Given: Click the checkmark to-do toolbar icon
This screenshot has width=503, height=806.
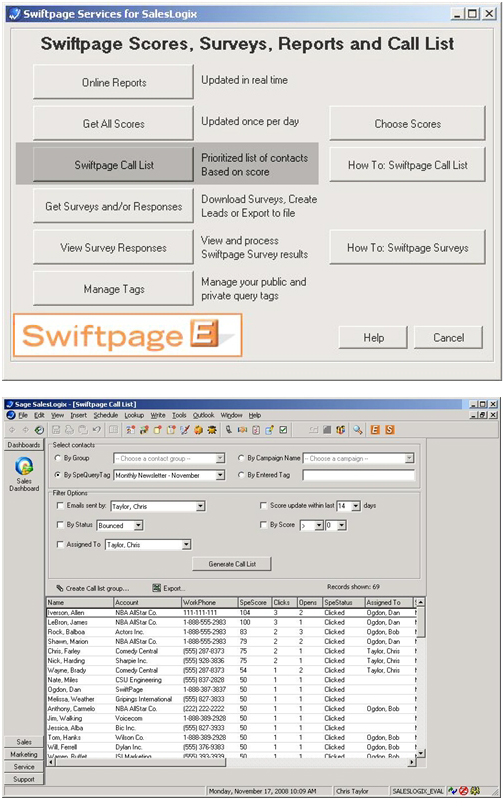Looking at the screenshot, I should [x=283, y=429].
